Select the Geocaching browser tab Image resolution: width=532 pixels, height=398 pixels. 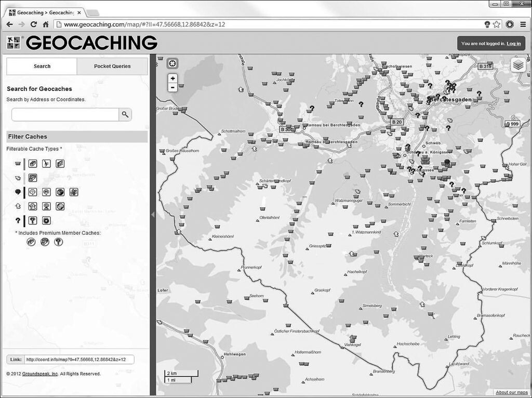44,13
